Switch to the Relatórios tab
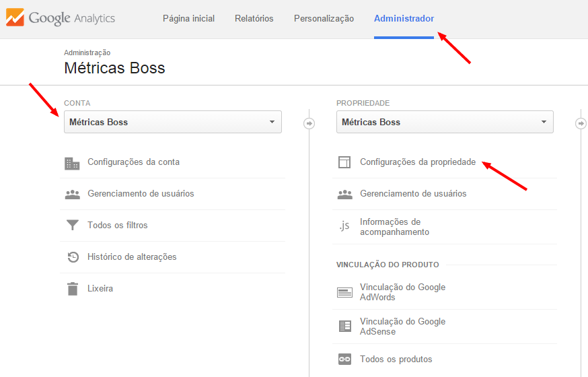Viewport: 588px width, 377px height. coord(254,19)
